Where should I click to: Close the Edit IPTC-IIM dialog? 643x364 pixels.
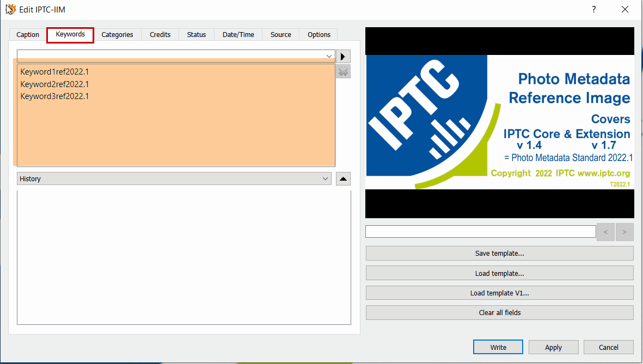click(x=625, y=9)
